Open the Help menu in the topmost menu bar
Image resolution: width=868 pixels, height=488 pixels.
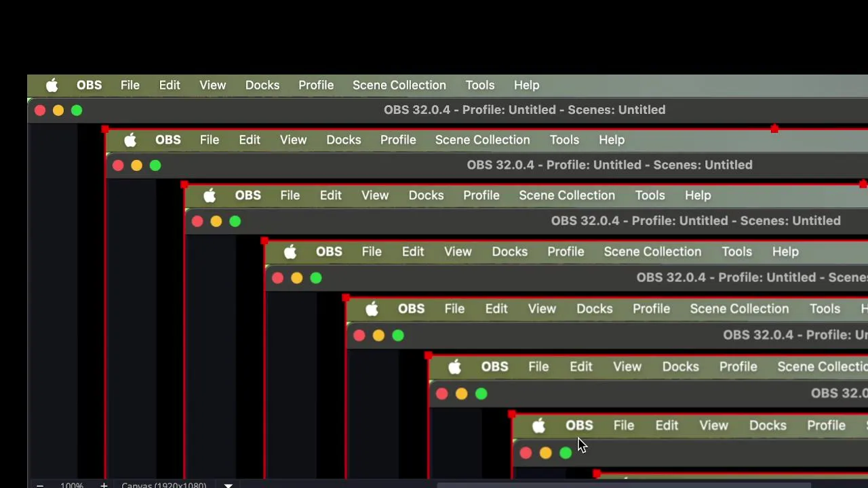[x=527, y=85]
